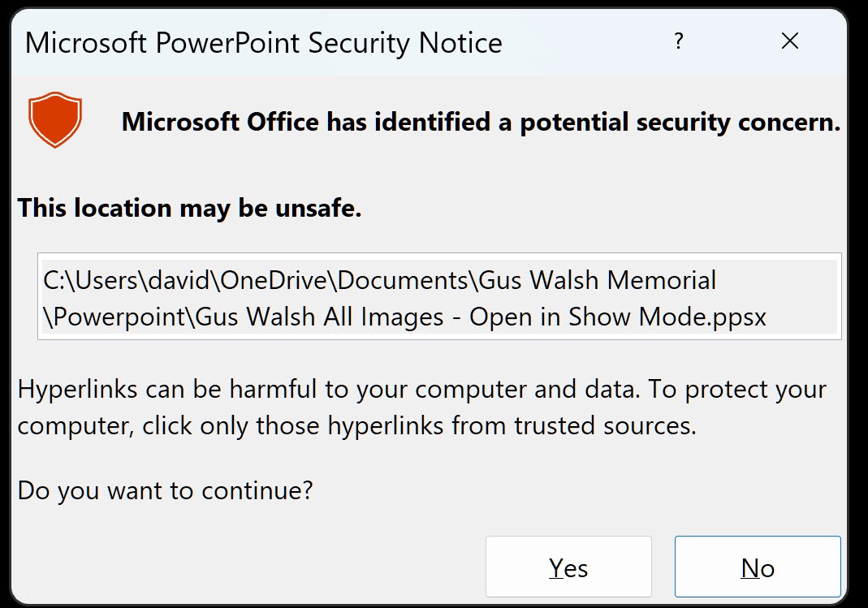The image size is (868, 608).
Task: Click the 'This location may be unsafe.' label
Action: [189, 208]
